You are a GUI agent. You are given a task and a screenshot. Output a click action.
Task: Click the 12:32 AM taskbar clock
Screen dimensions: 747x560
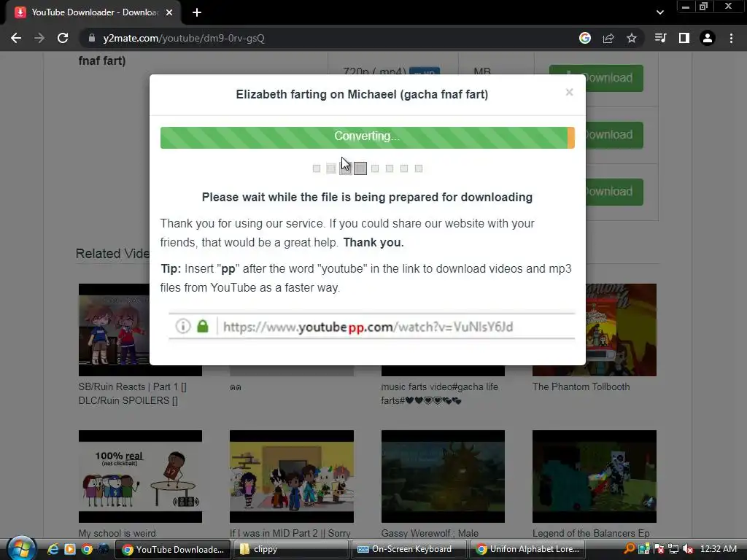pyautogui.click(x=719, y=548)
